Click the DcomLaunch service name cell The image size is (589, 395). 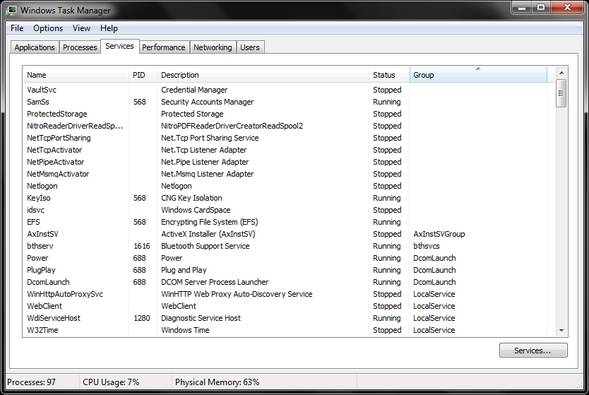pos(48,282)
